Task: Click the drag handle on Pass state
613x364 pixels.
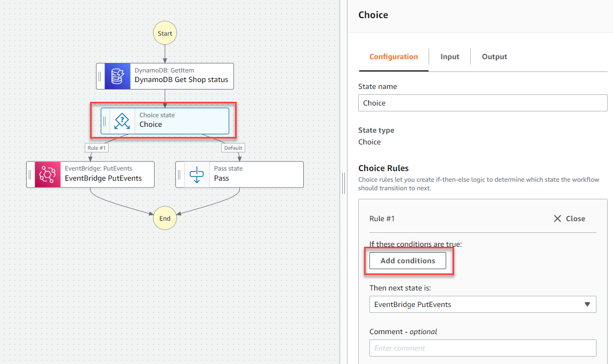Action: tap(179, 174)
